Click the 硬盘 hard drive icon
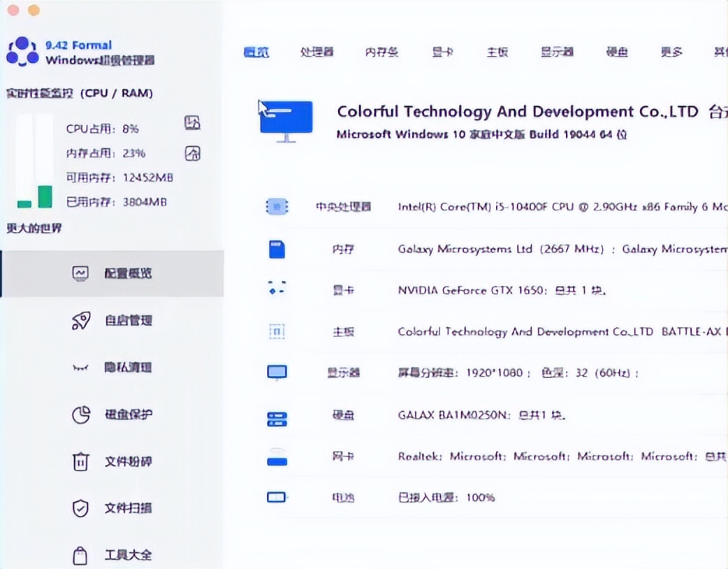The image size is (728, 569). (277, 415)
